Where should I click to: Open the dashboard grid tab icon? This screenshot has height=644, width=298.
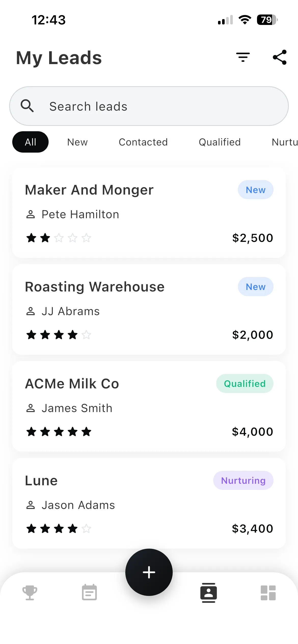[268, 593]
